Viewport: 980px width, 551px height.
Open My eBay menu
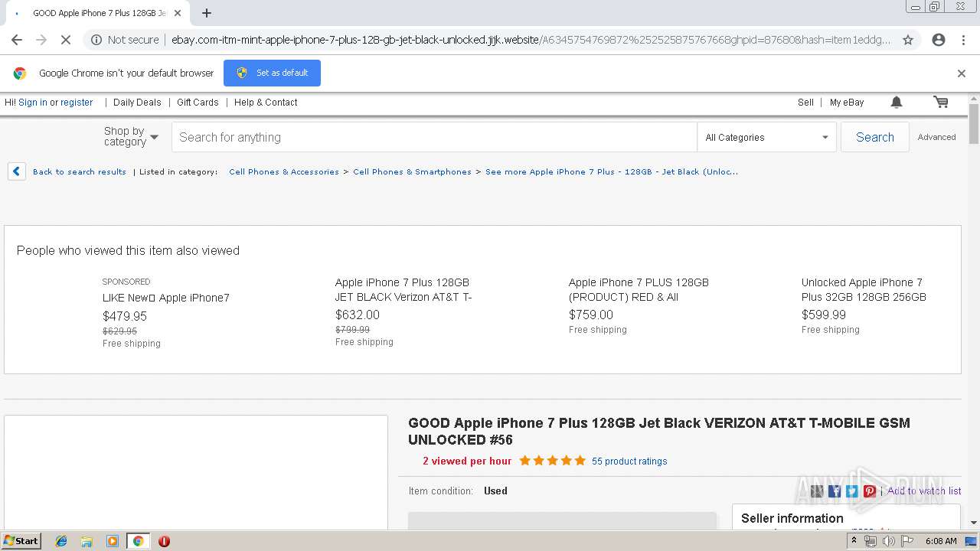pyautogui.click(x=847, y=102)
